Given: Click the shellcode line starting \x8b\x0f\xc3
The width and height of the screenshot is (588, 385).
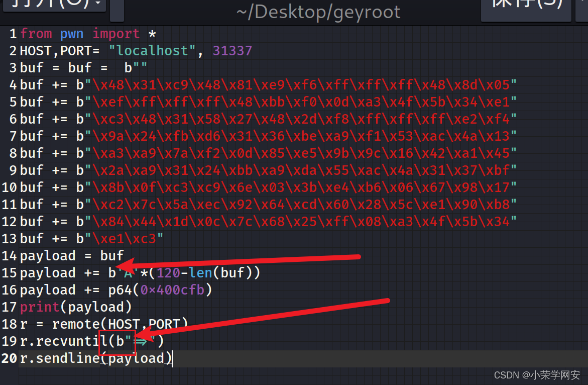Looking at the screenshot, I should (x=269, y=187).
